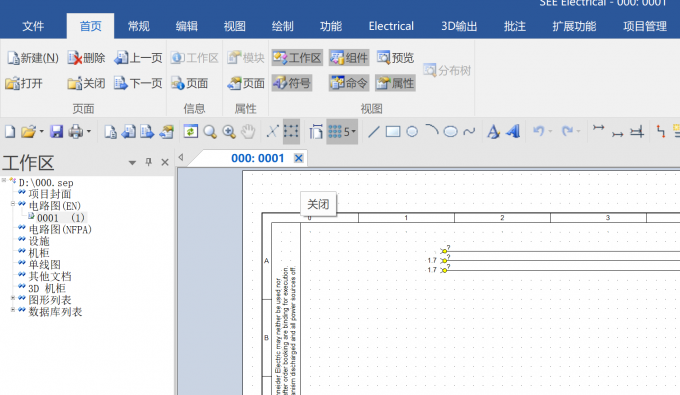This screenshot has width=680, height=395.
Task: Toggle the 命令 panel view button
Action: click(x=349, y=83)
